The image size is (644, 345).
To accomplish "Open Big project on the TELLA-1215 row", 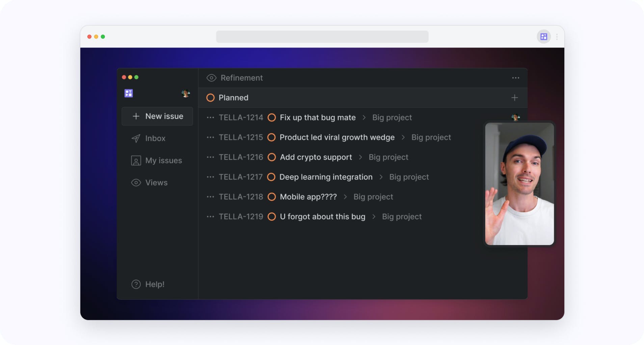I will (x=431, y=137).
